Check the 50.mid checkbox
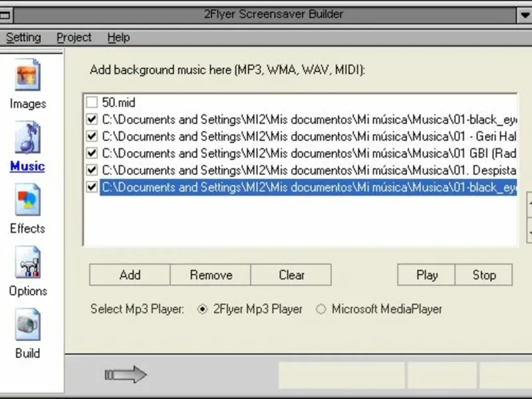 [x=92, y=102]
